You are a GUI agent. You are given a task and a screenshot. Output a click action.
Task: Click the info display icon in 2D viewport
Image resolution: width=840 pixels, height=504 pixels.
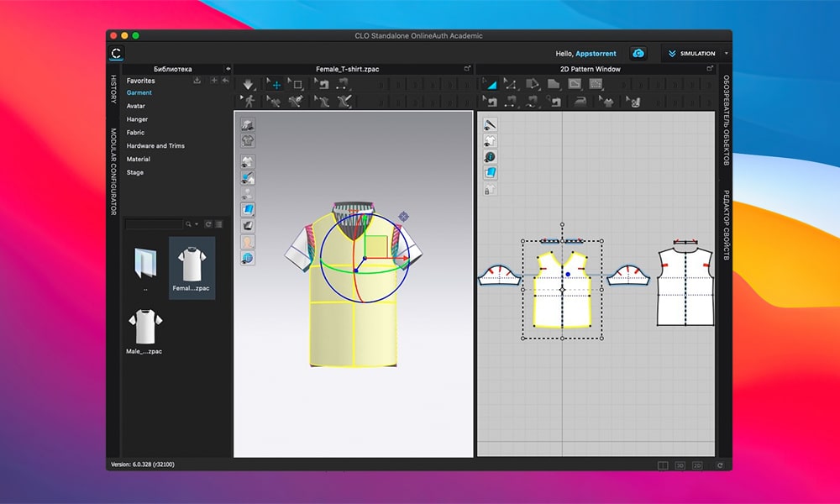(491, 156)
